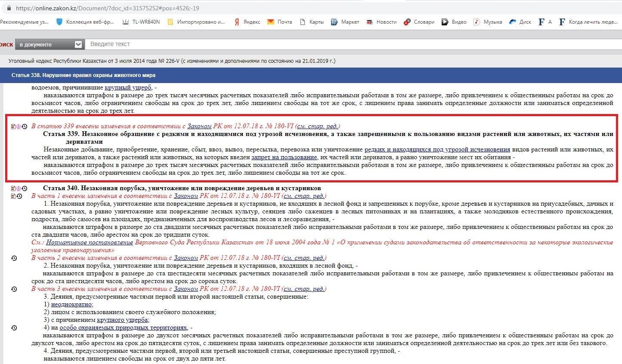Open 'особо охраняемых природных территориях' link
The image size is (622, 364).
[x=123, y=328]
